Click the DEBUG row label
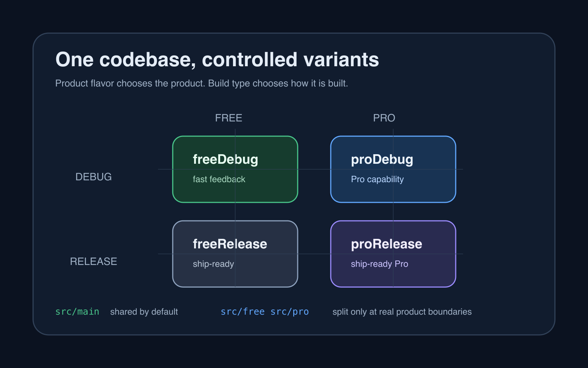The width and height of the screenshot is (588, 368). tap(93, 177)
